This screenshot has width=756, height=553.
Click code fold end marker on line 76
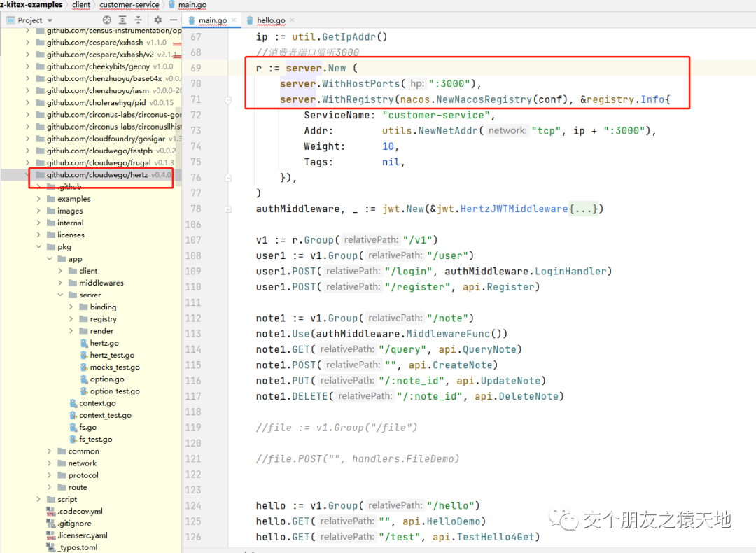click(x=228, y=178)
